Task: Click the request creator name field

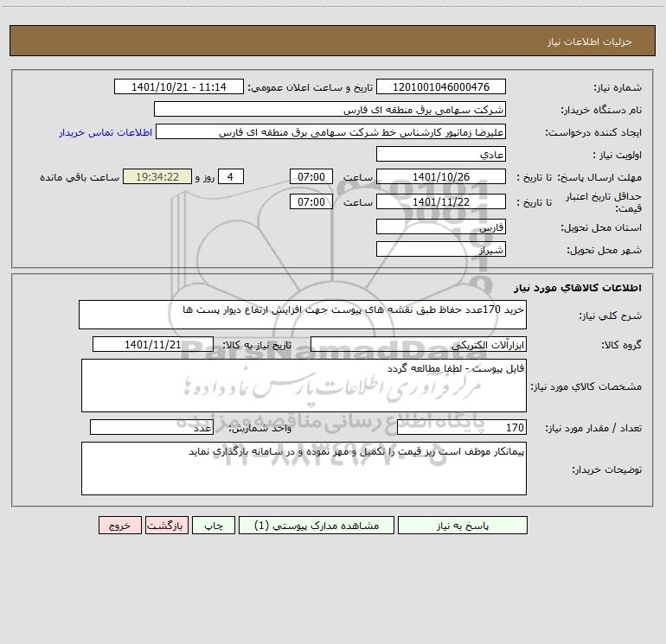Action: (x=331, y=131)
